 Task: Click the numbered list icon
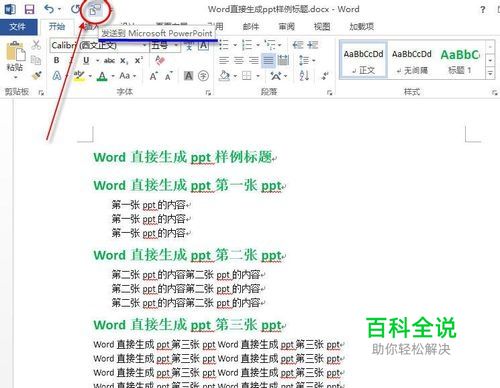(247, 45)
